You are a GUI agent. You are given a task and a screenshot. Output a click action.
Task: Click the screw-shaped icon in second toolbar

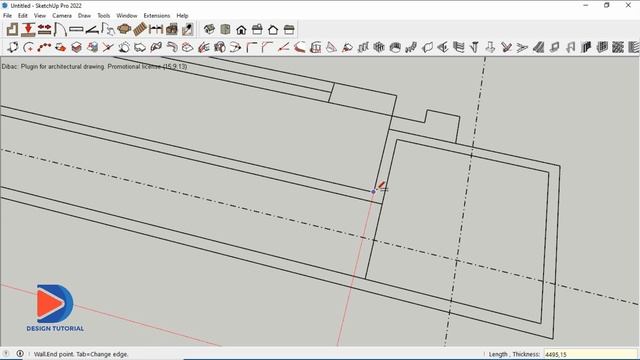[474, 47]
